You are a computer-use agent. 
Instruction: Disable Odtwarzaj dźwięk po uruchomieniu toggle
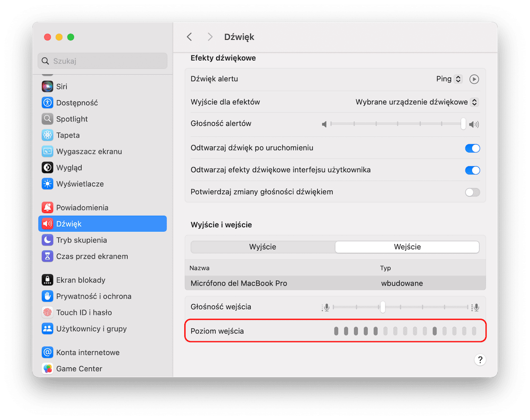point(472,148)
